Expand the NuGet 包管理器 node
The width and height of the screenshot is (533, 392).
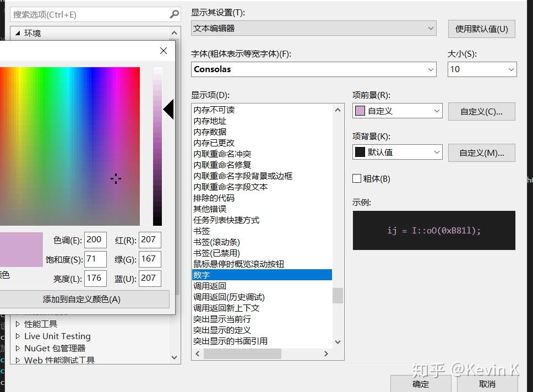pos(18,348)
